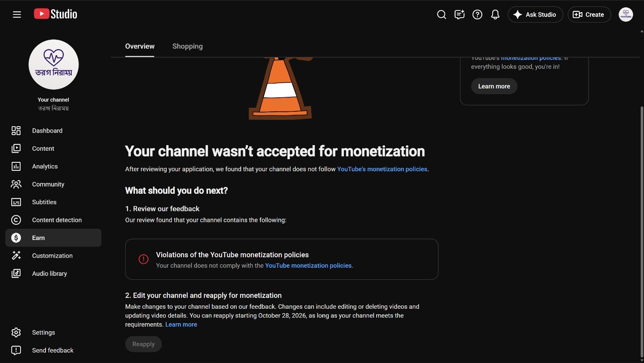Viewport: 644px width, 363px height.
Task: Click the Content detection copyright icon
Action: [x=16, y=220]
